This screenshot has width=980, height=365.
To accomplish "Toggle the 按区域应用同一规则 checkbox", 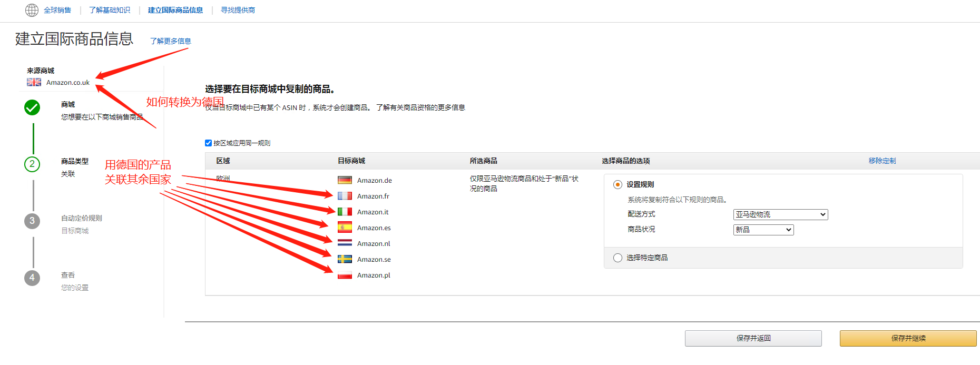I will [x=208, y=143].
